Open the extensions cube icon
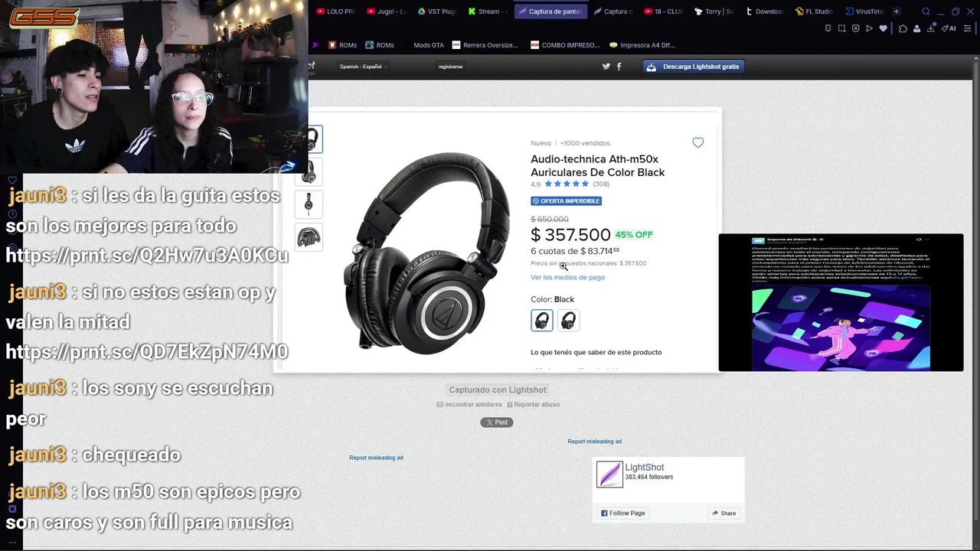980x551 pixels. pyautogui.click(x=903, y=28)
